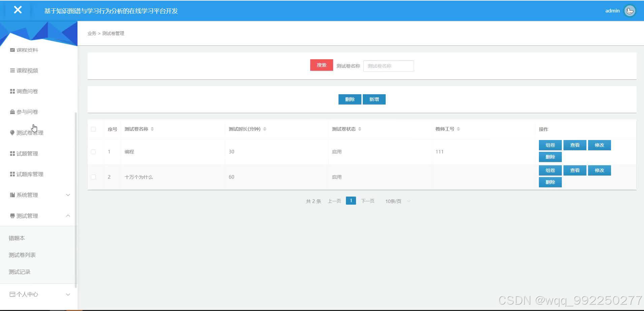The height and width of the screenshot is (311, 644).
Task: Click the 删除 button above the table
Action: tap(350, 99)
